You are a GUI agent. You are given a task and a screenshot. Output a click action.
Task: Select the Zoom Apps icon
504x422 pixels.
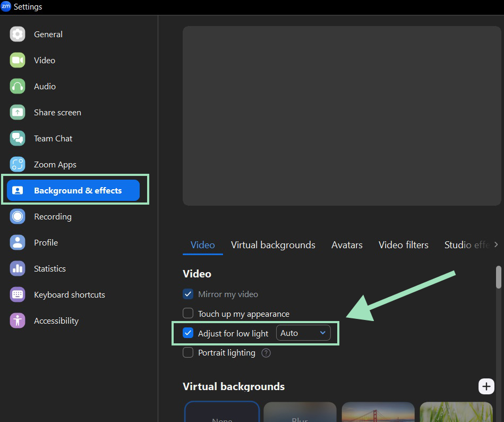(18, 164)
